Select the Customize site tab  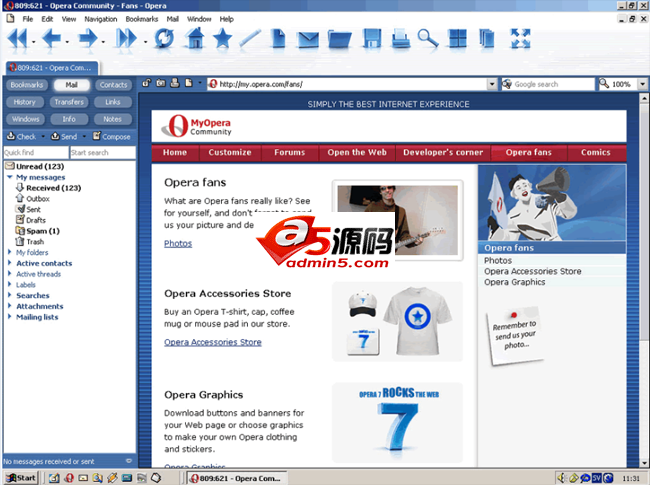tap(230, 153)
